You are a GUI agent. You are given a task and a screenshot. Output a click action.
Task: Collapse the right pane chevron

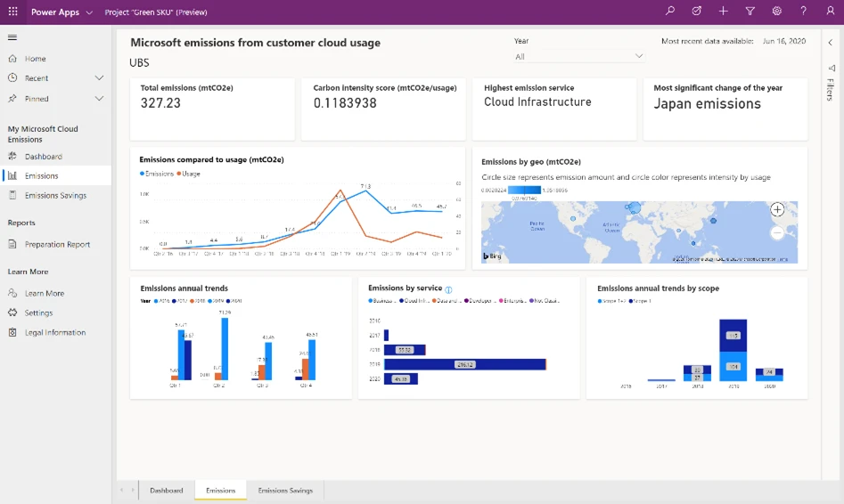[831, 42]
